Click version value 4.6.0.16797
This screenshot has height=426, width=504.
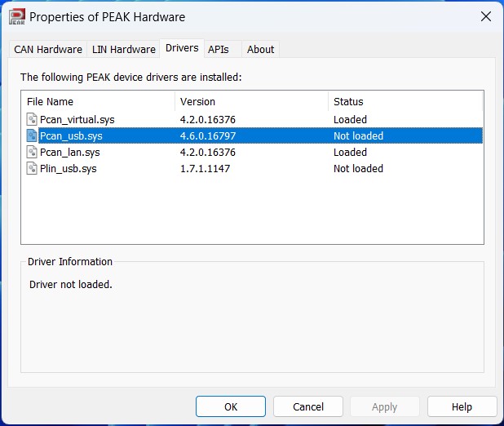tap(208, 135)
